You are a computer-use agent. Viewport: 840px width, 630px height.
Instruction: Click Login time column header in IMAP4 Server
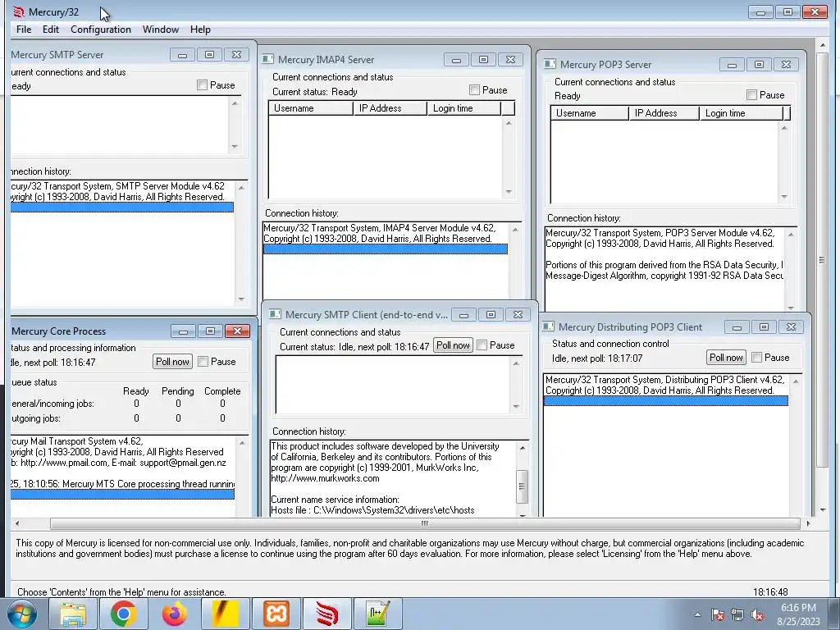pos(464,108)
